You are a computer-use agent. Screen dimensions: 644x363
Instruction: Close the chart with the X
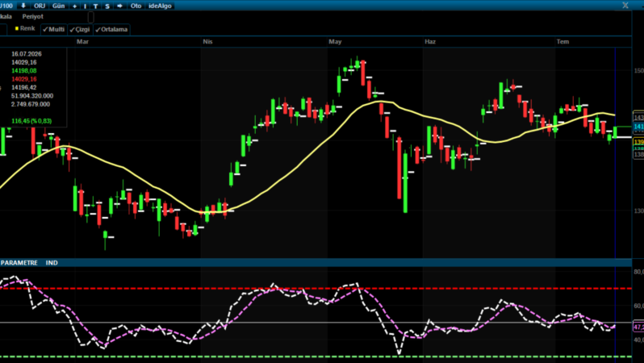[625, 6]
